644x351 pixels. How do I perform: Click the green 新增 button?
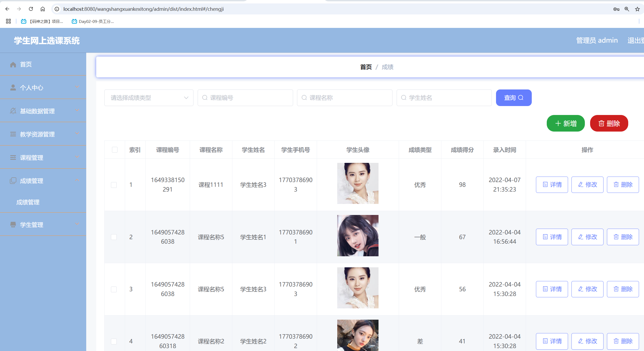[566, 123]
